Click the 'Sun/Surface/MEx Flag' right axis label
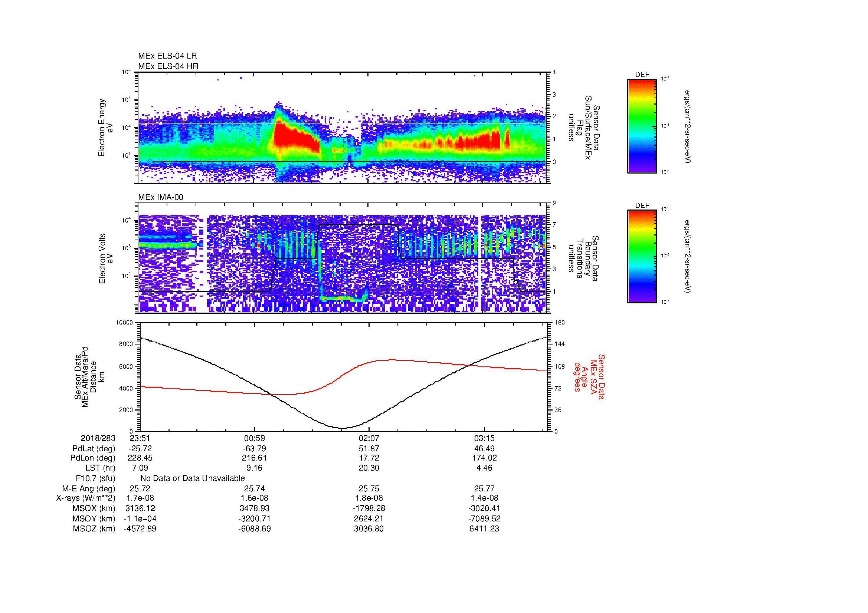The image size is (868, 613). point(583,128)
